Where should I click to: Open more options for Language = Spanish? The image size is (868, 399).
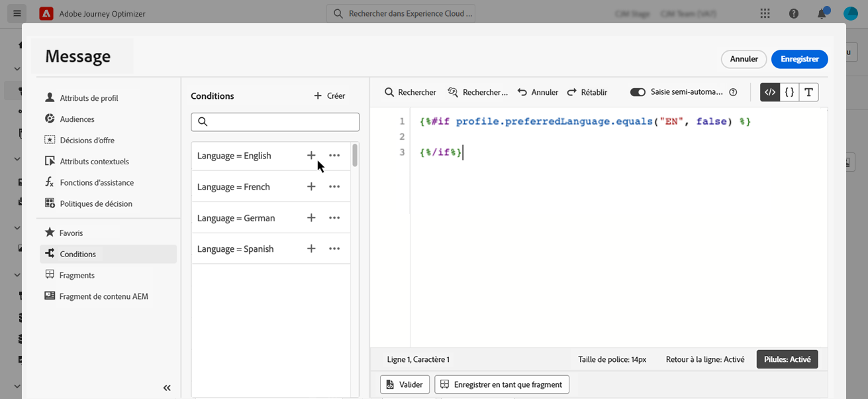(x=334, y=249)
